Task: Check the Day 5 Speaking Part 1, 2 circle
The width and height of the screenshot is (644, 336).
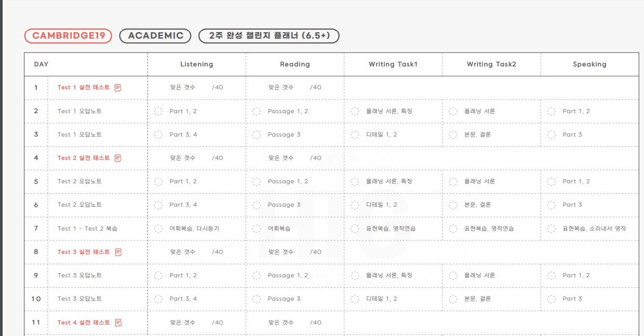Action: (x=552, y=181)
